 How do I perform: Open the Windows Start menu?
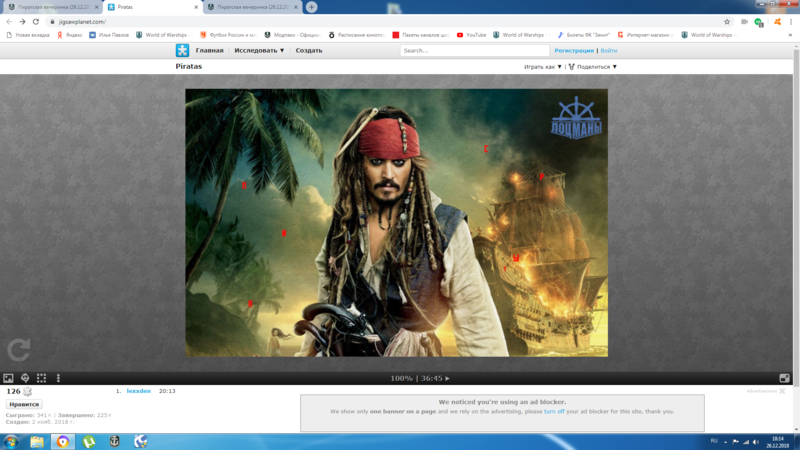[11, 440]
